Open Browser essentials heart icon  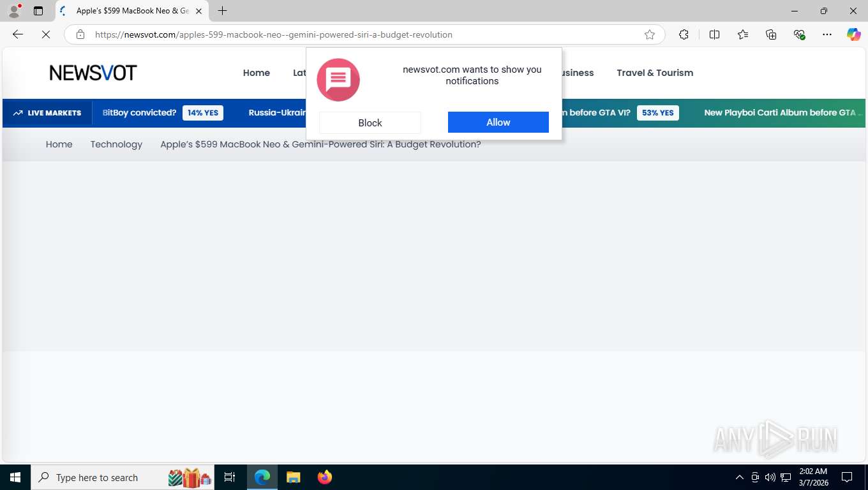pyautogui.click(x=799, y=34)
